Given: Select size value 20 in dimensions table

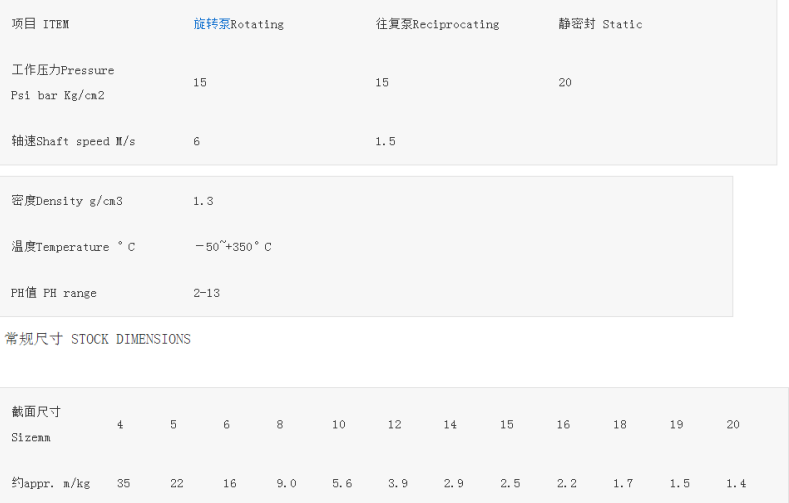Looking at the screenshot, I should click(x=733, y=425).
